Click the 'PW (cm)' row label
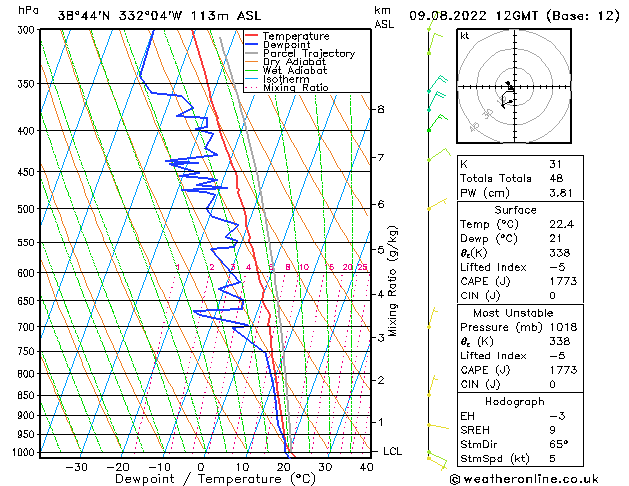This screenshot has width=629, height=486. 485,193
